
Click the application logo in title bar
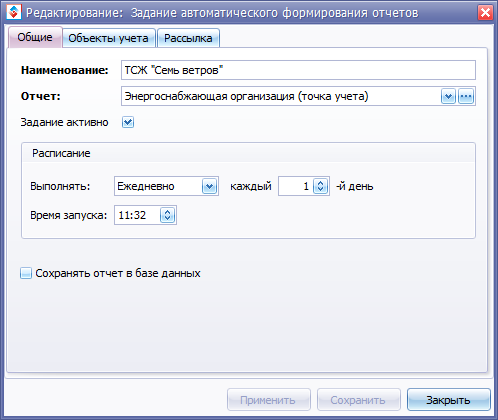14,12
